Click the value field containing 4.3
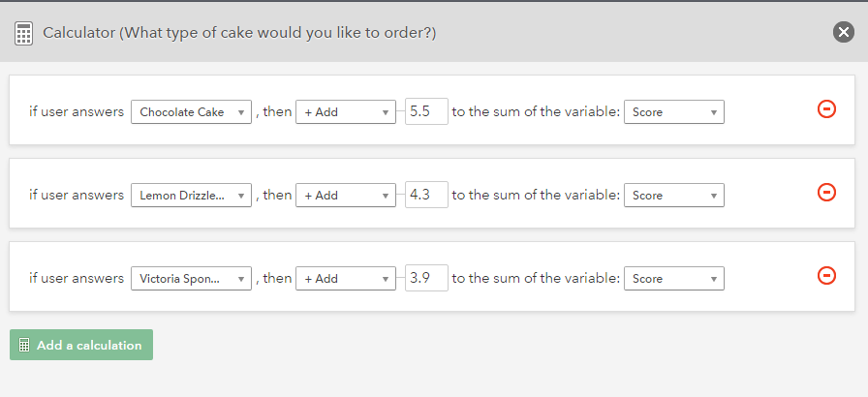The width and height of the screenshot is (868, 397). click(x=426, y=195)
